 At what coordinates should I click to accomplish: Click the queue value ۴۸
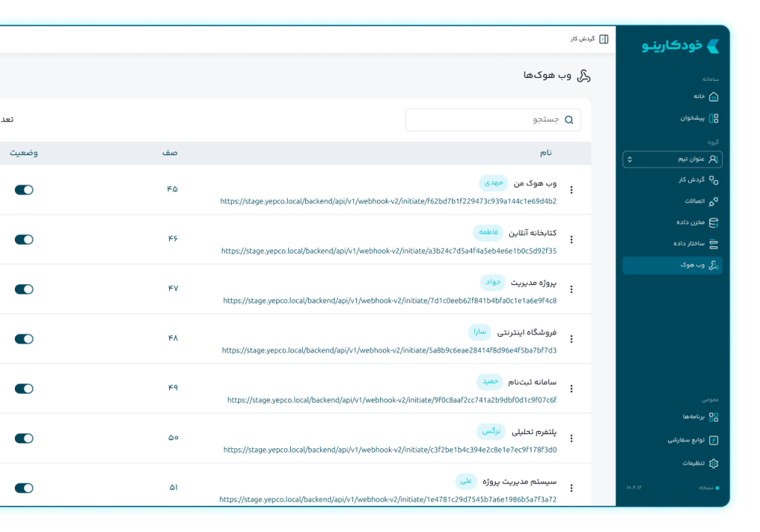[173, 338]
